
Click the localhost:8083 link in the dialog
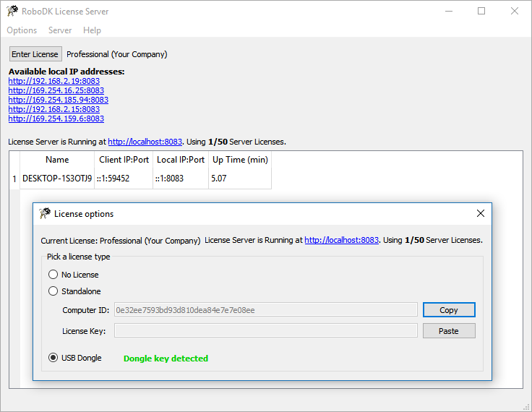pyautogui.click(x=341, y=240)
